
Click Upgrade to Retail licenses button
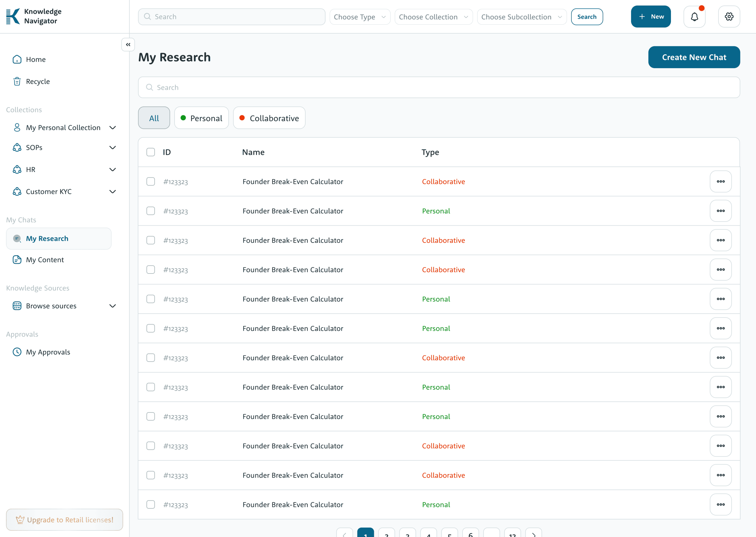pos(64,520)
